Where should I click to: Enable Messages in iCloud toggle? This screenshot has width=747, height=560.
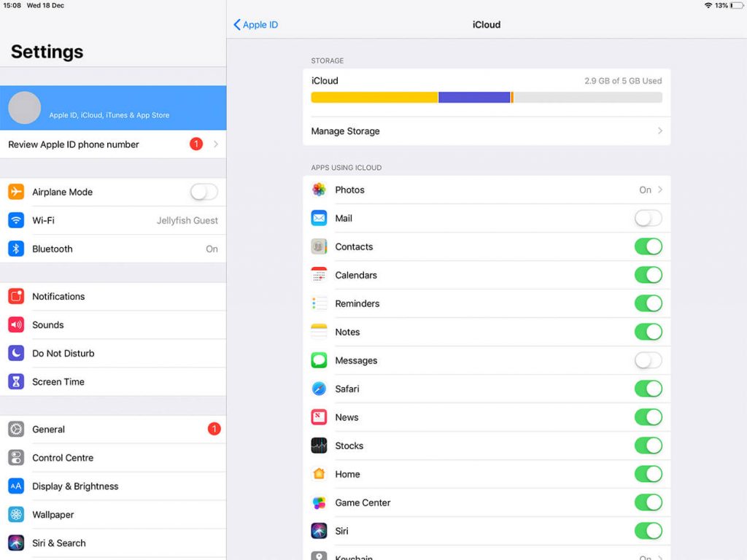[649, 360]
